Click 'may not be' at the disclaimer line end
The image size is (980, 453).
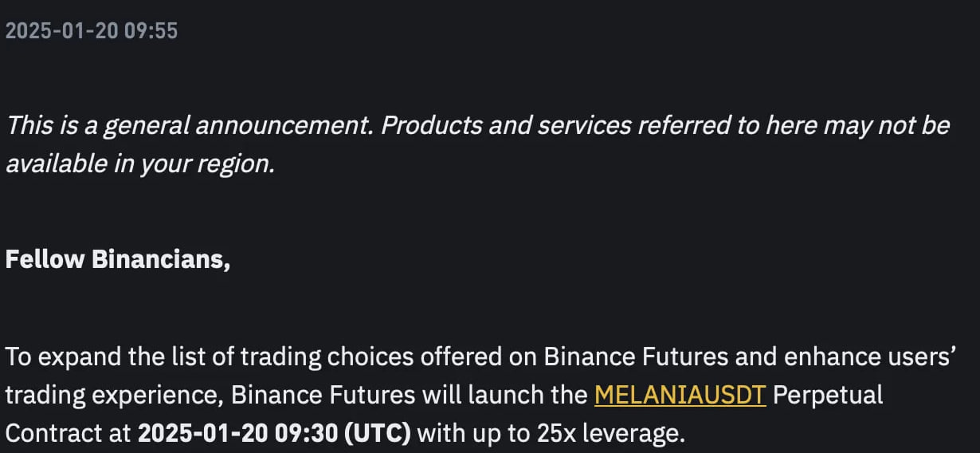pyautogui.click(x=886, y=125)
